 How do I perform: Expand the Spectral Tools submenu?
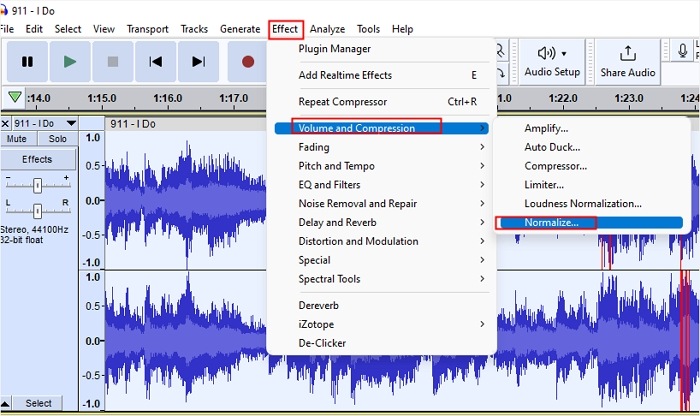(x=382, y=279)
